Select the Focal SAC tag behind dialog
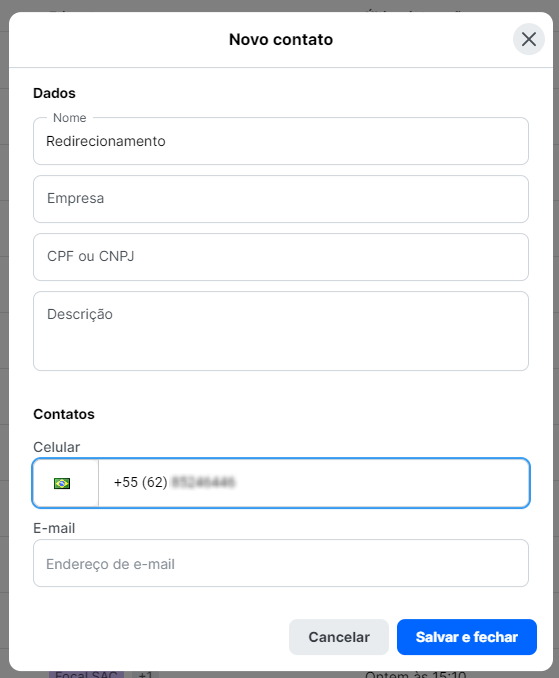Viewport: 559px width, 678px height. [86, 674]
